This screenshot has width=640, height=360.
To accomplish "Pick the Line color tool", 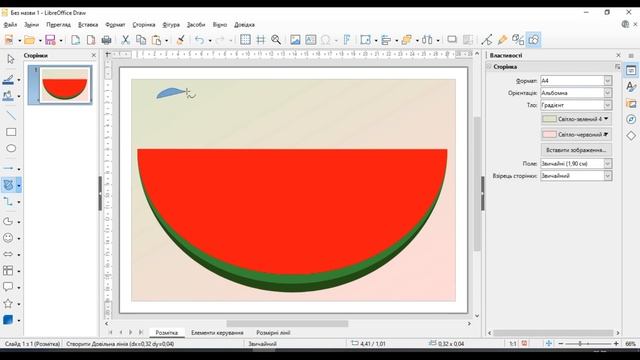I will pyautogui.click(x=8, y=79).
